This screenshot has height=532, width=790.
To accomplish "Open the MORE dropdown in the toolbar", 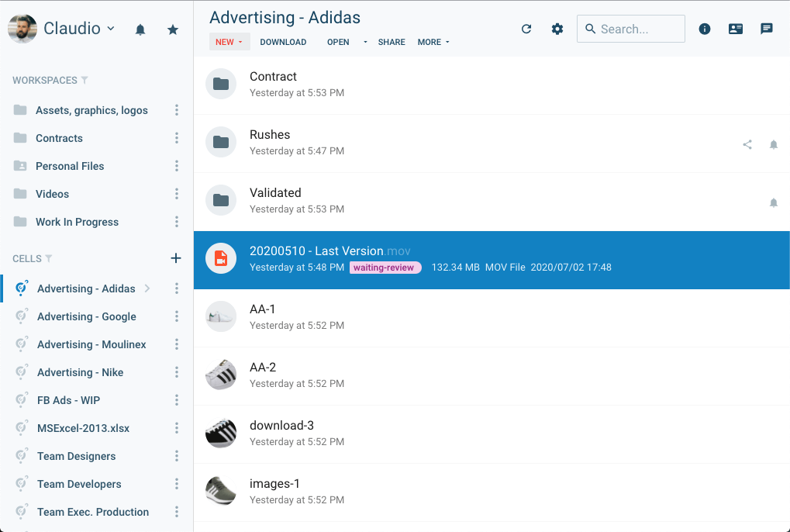I will click(433, 42).
